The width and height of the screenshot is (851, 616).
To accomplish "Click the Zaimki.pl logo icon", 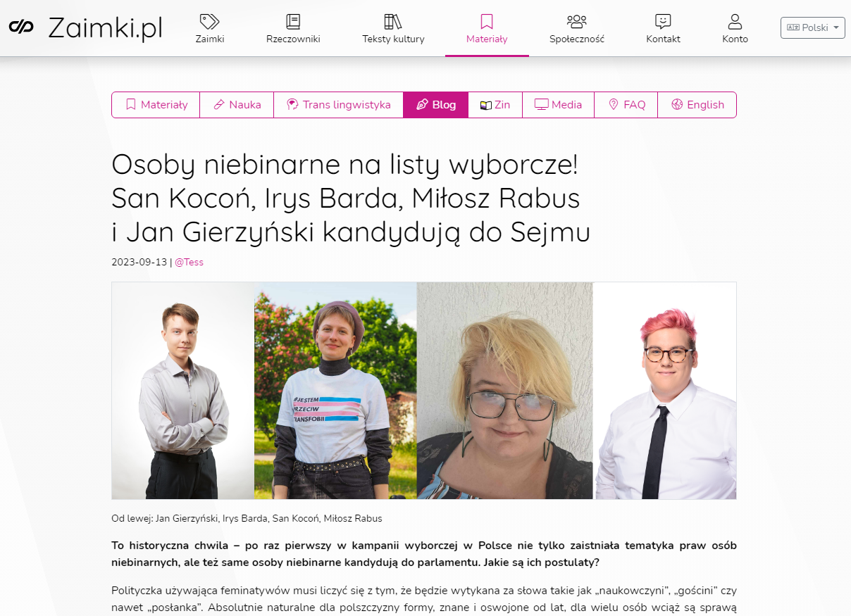I will [21, 27].
